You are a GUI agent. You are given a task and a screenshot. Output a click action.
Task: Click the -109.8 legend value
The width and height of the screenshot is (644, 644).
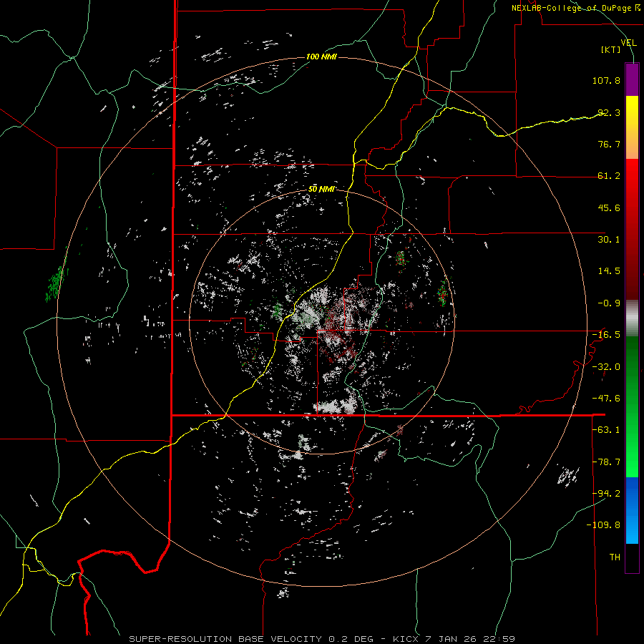tap(603, 525)
